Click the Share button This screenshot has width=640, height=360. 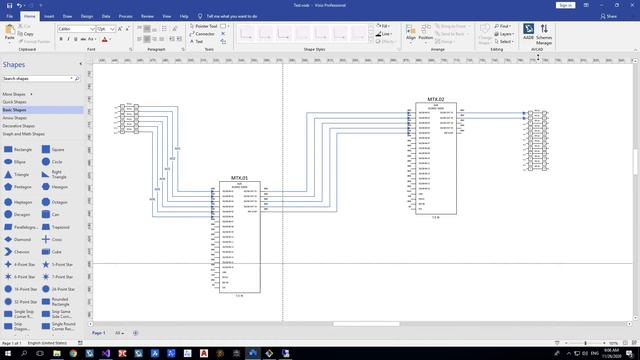pyautogui.click(x=609, y=16)
